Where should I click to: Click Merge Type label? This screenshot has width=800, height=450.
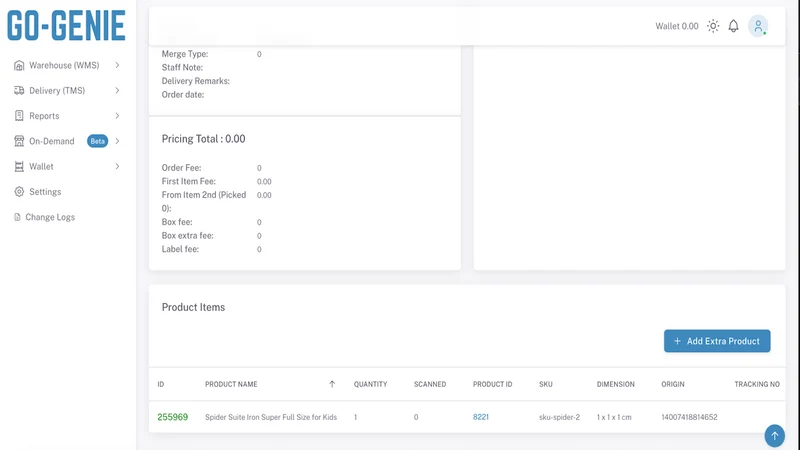tap(185, 54)
